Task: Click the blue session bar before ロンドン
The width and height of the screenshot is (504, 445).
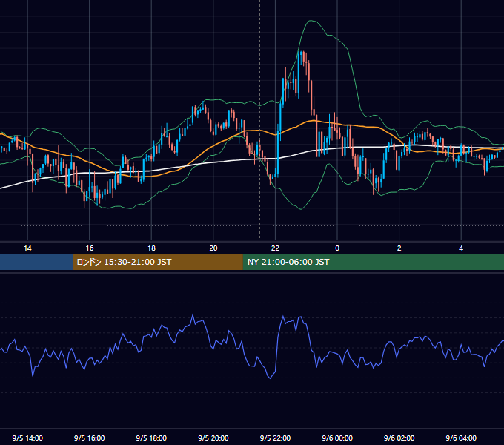Action: coord(36,262)
